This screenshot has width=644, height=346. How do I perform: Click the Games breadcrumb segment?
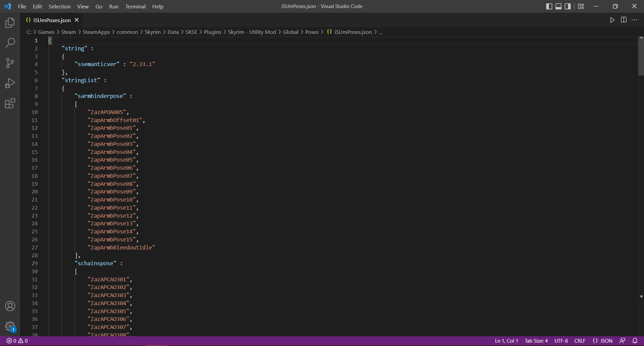click(46, 32)
